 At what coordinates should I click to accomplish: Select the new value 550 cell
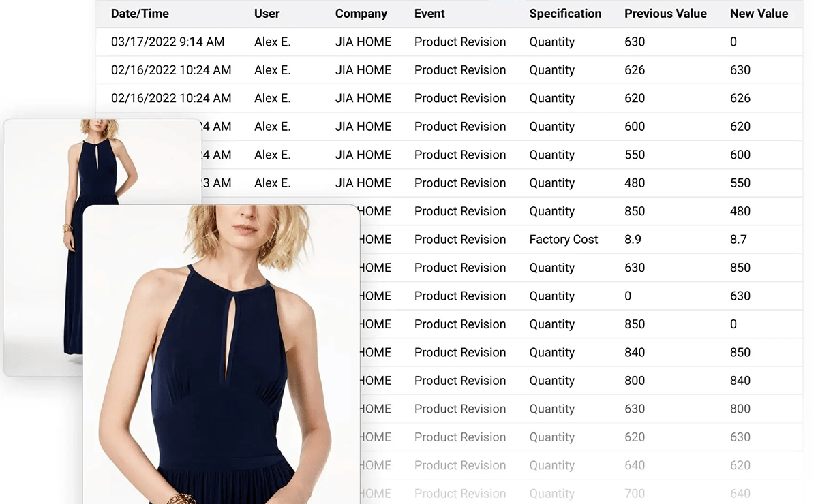tap(740, 183)
